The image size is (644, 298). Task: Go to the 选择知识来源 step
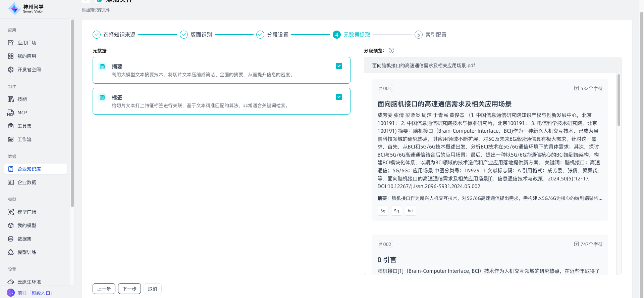pyautogui.click(x=114, y=35)
